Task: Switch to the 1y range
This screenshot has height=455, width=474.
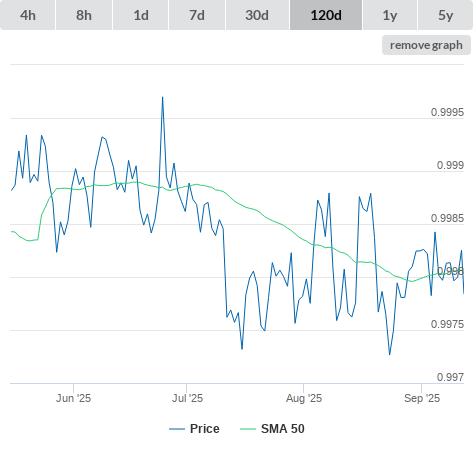Action: (390, 15)
